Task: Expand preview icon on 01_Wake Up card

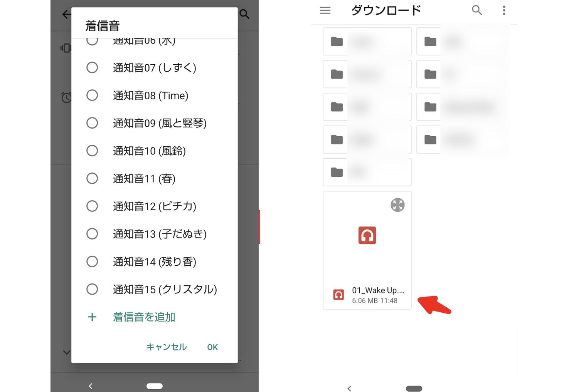Action: tap(397, 205)
